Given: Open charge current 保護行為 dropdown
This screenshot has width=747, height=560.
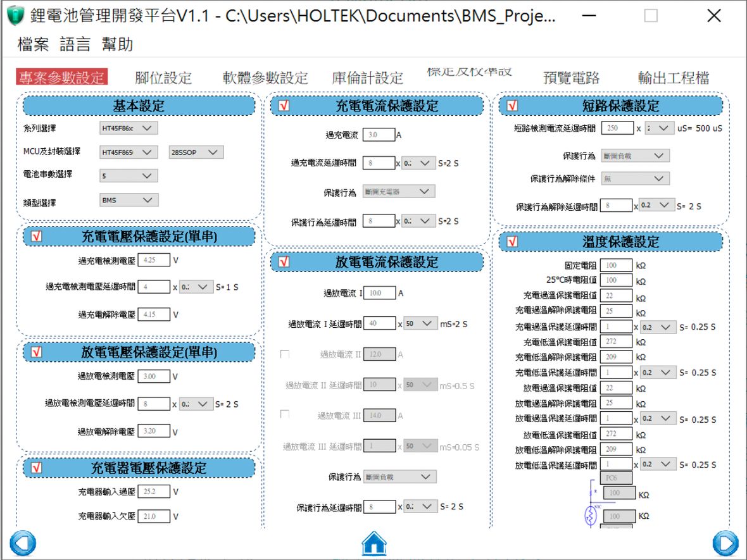Looking at the screenshot, I should pos(399,192).
